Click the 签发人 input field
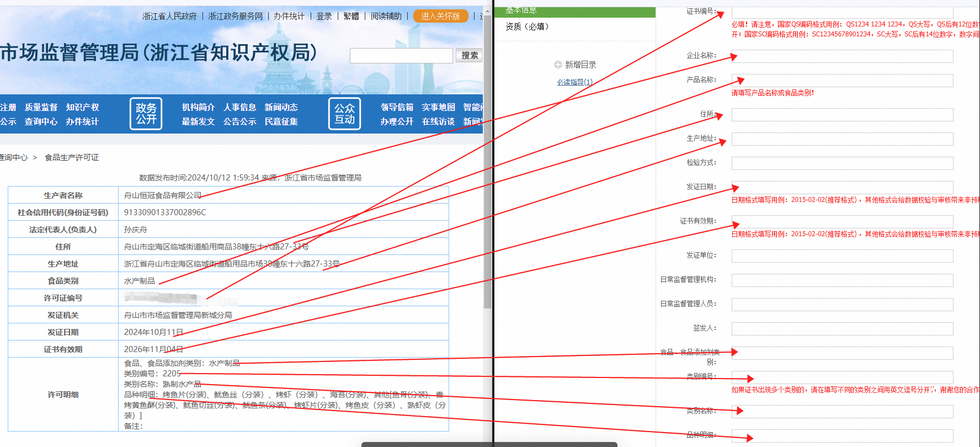 pyautogui.click(x=842, y=329)
